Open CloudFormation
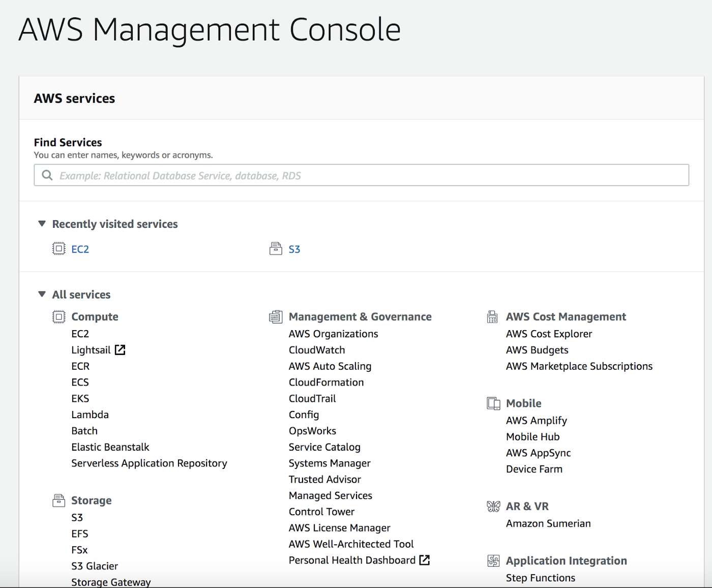 point(327,383)
